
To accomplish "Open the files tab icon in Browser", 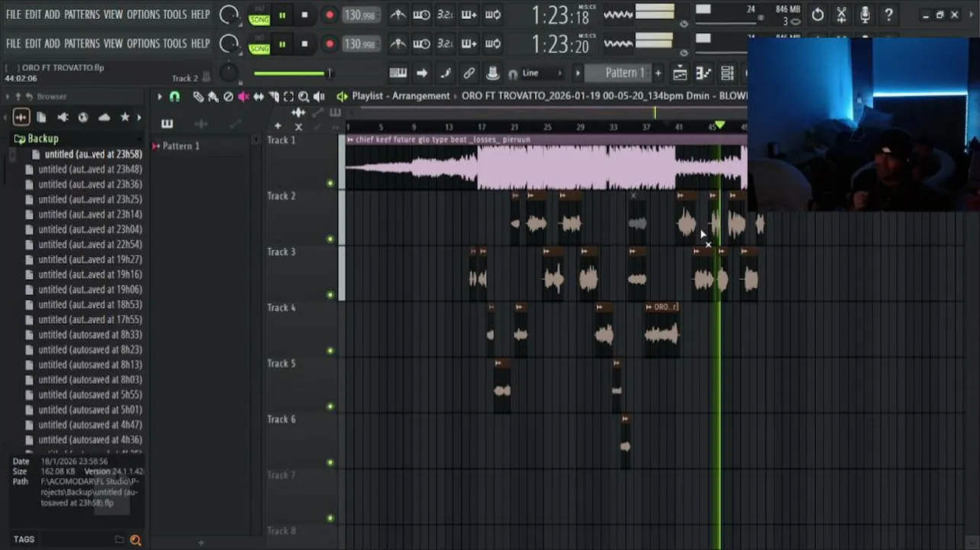I will (41, 117).
